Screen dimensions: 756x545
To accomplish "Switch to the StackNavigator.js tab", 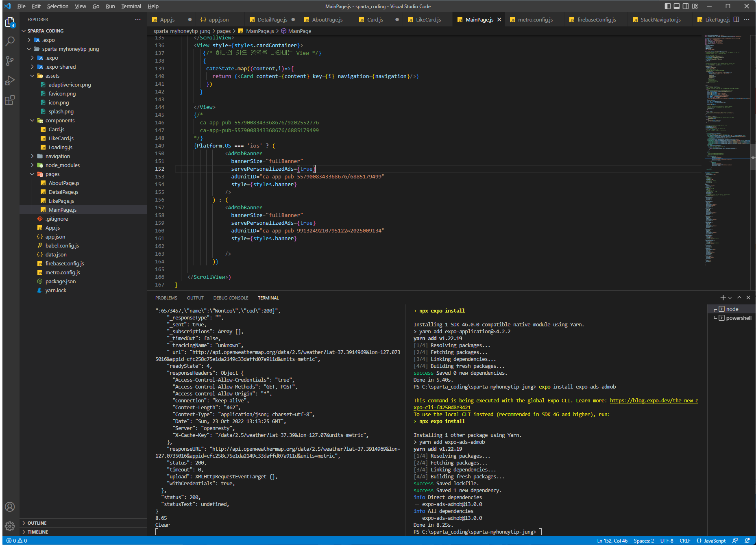I will 660,20.
